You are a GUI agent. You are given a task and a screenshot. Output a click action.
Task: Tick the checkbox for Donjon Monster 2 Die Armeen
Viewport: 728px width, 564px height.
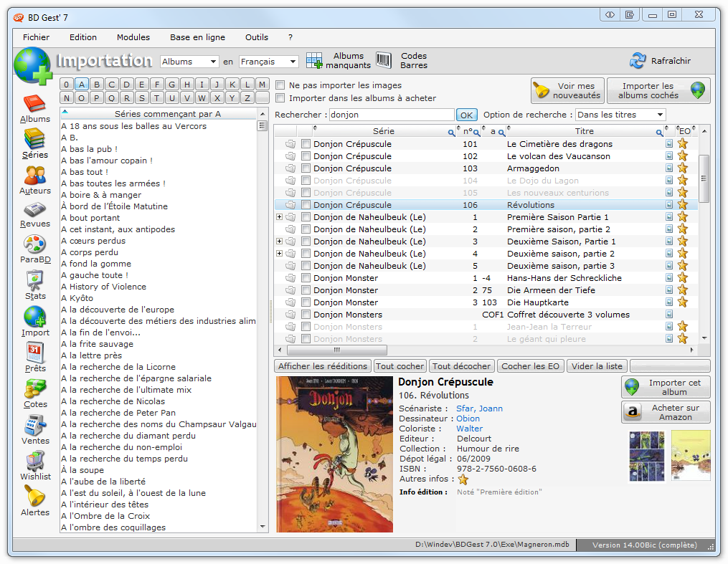pos(306,290)
